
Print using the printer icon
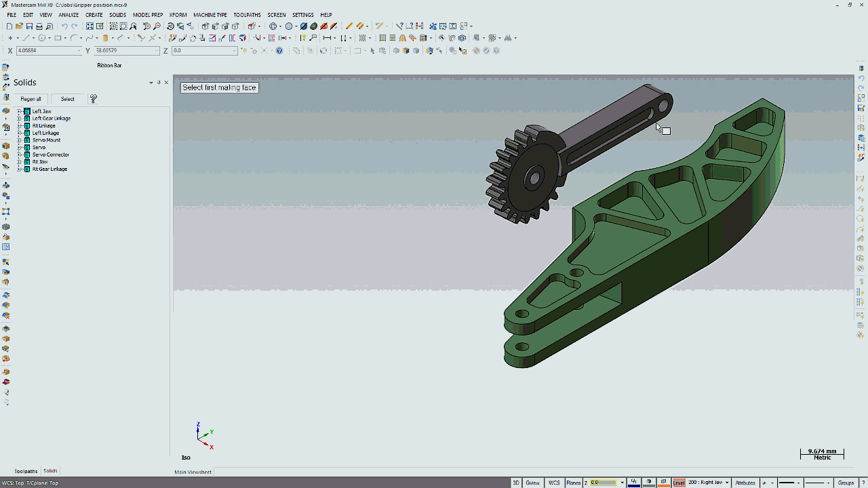[x=39, y=26]
